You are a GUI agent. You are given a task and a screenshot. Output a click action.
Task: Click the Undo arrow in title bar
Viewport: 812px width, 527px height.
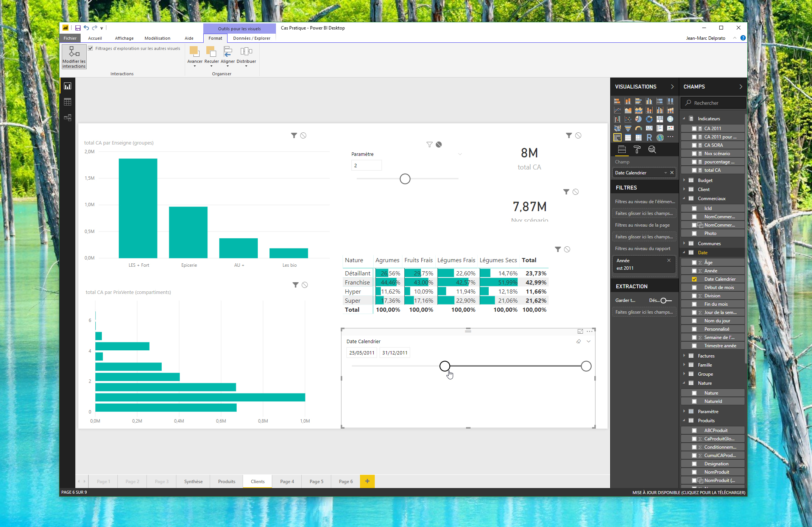point(86,28)
